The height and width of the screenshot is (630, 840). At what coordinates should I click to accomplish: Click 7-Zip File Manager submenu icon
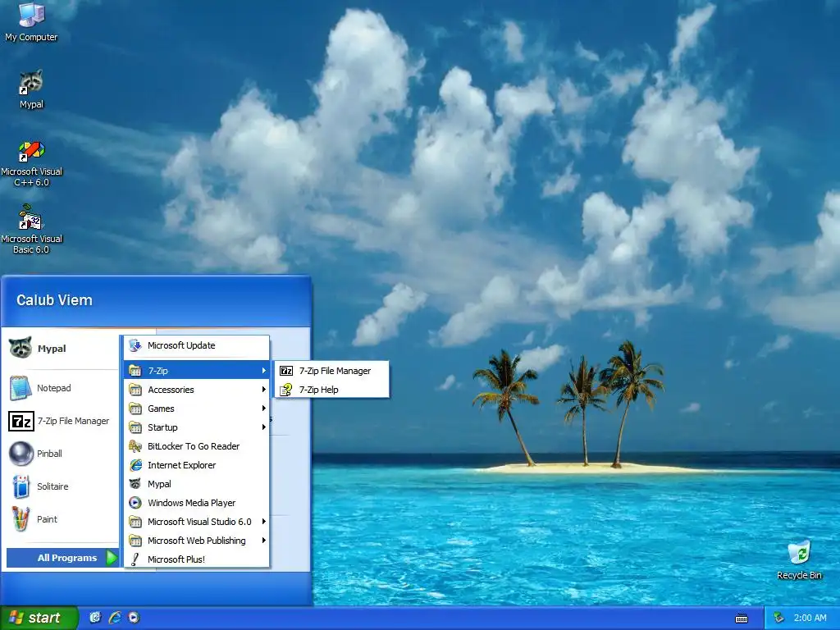pos(286,371)
